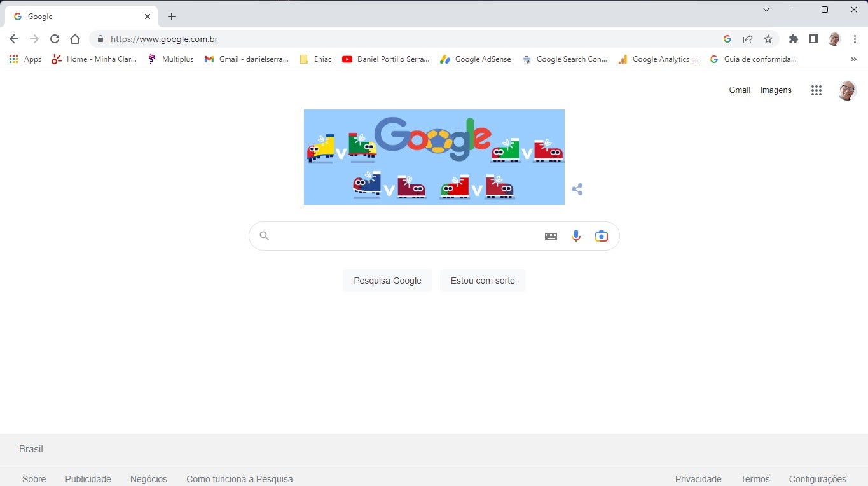This screenshot has width=868, height=486.
Task: Open Publicidade footer link
Action: click(88, 479)
